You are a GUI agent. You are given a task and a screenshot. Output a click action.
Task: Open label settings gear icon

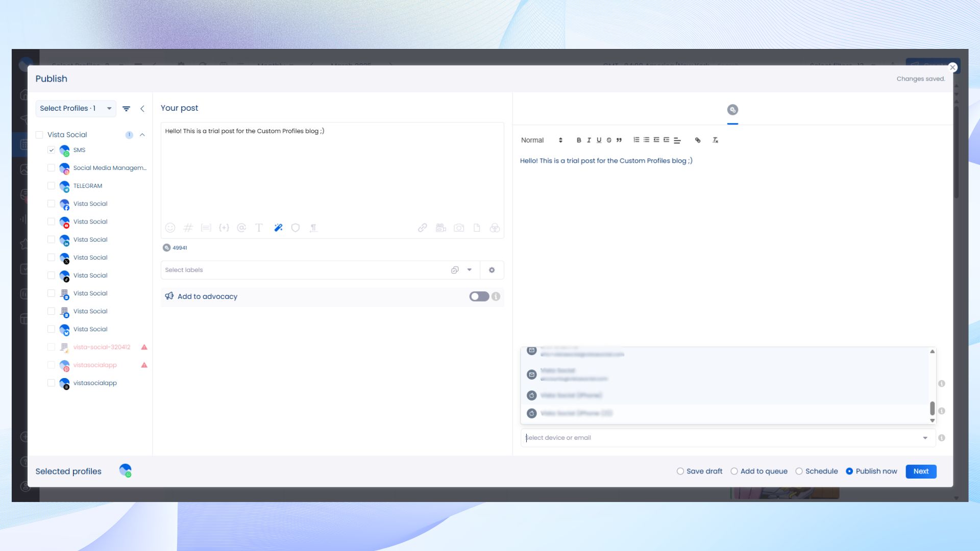(x=492, y=270)
